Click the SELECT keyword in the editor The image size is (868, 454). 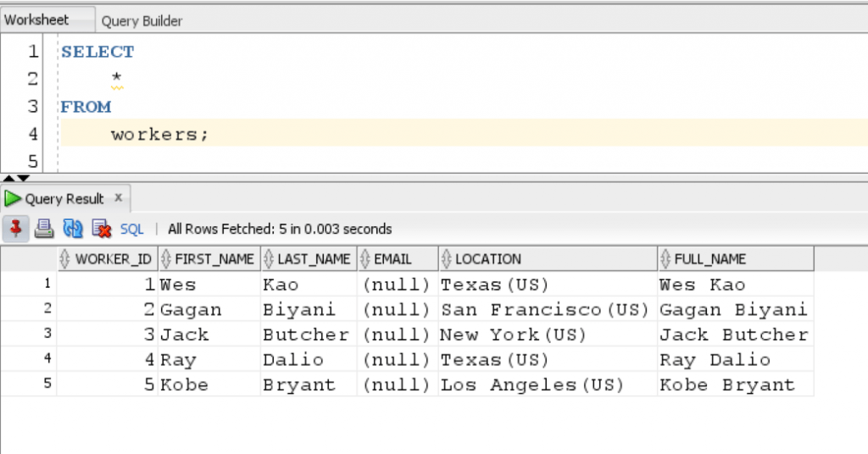click(x=97, y=52)
